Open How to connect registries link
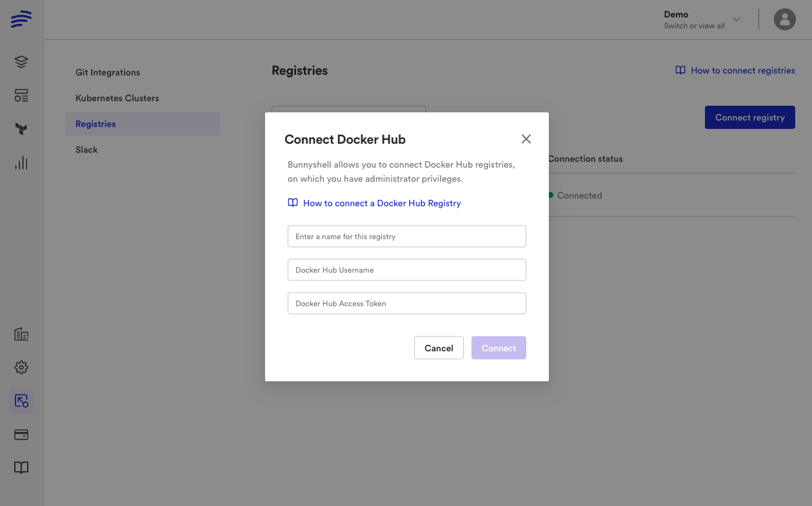This screenshot has width=812, height=506. (743, 70)
